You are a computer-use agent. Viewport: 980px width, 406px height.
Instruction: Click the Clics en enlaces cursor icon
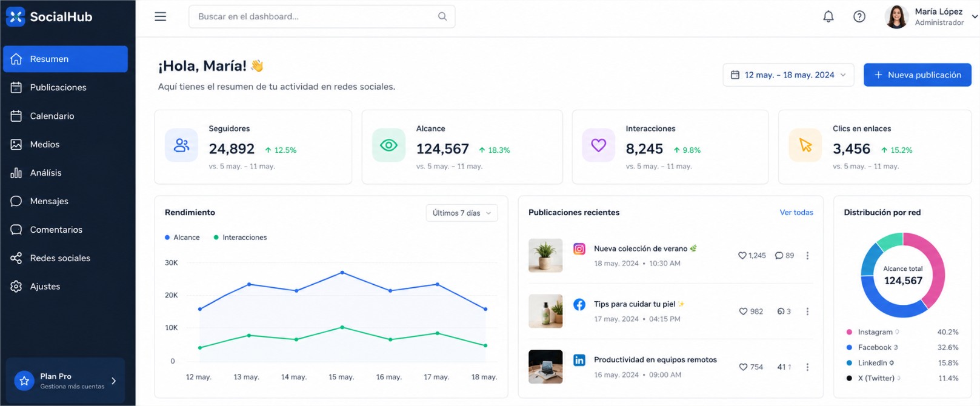(x=805, y=145)
